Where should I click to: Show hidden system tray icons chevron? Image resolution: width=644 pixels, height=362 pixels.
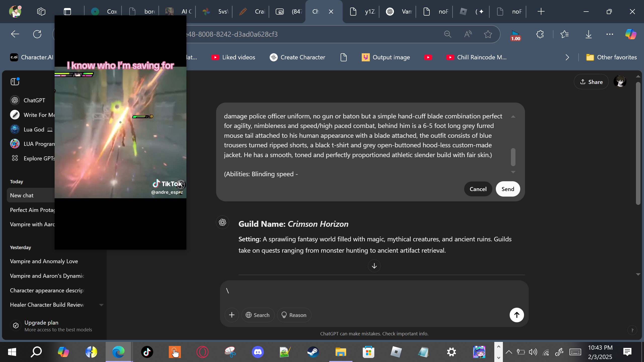[509, 352]
